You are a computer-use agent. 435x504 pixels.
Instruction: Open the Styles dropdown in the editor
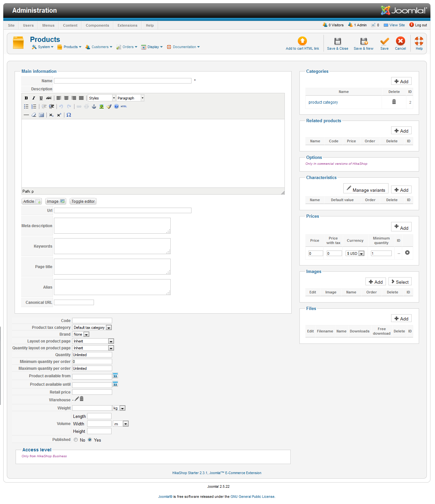(102, 98)
